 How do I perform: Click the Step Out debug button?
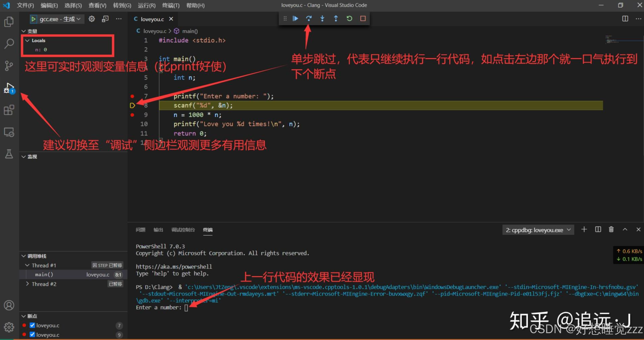pyautogui.click(x=336, y=19)
